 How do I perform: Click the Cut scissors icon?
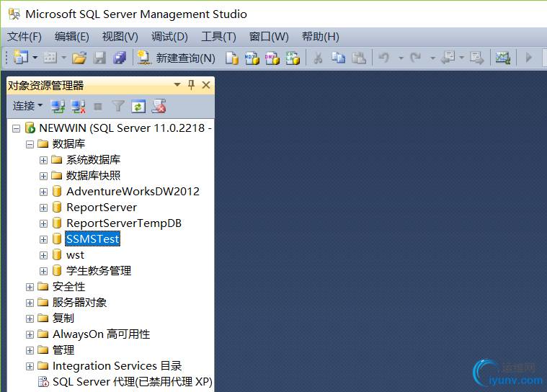318,58
